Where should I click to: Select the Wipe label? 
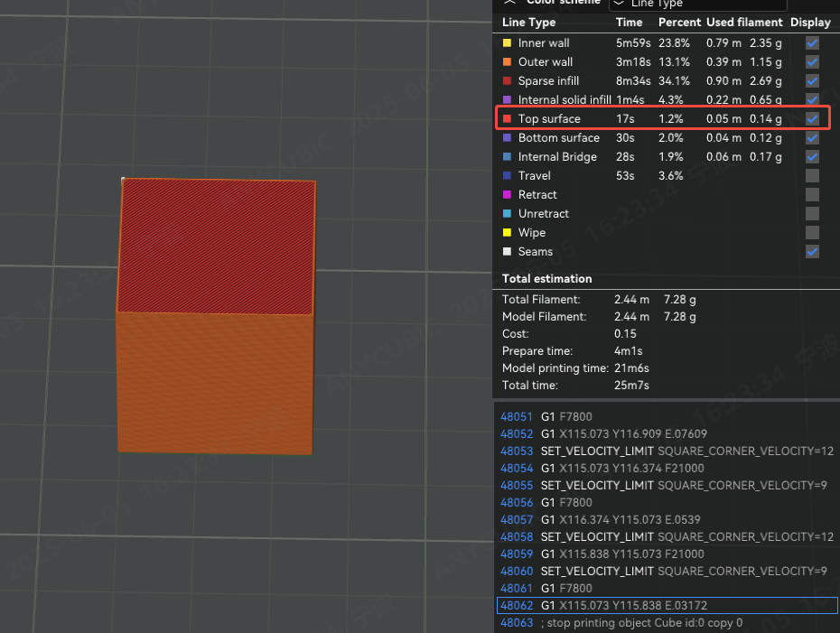coord(531,232)
